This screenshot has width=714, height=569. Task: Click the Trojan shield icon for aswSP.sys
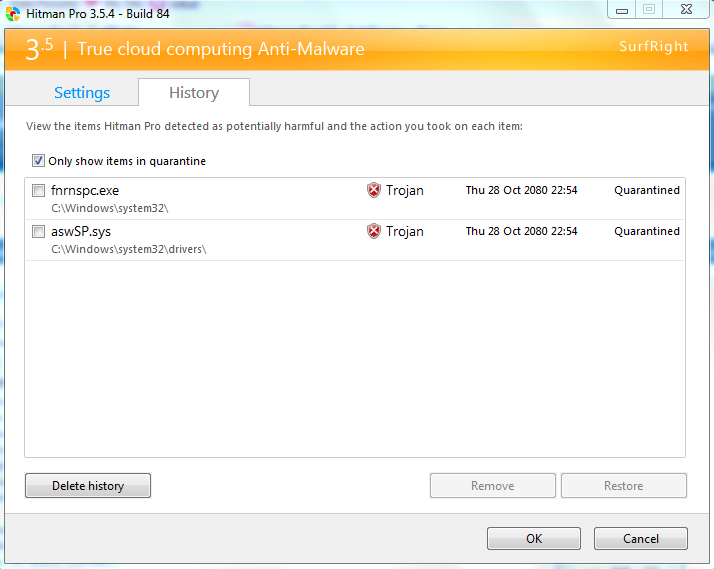tap(373, 231)
